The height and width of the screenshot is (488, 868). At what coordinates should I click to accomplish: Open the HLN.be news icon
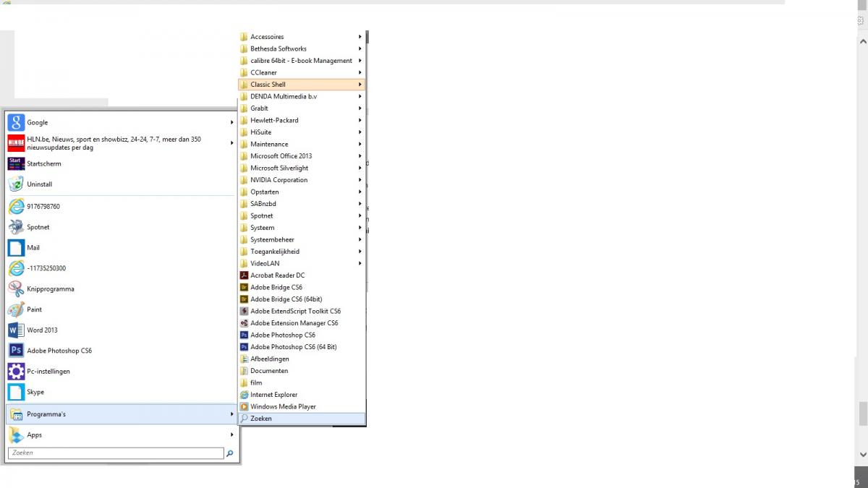(16, 143)
